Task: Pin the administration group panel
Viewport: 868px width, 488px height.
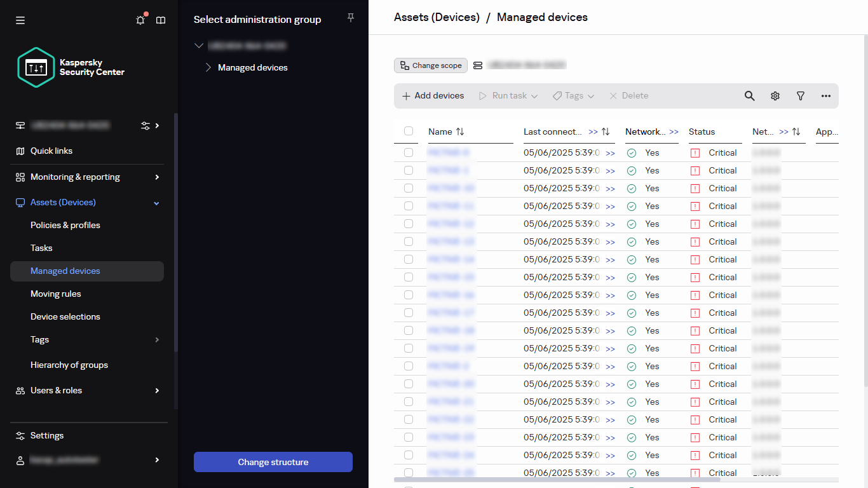Action: tap(350, 18)
